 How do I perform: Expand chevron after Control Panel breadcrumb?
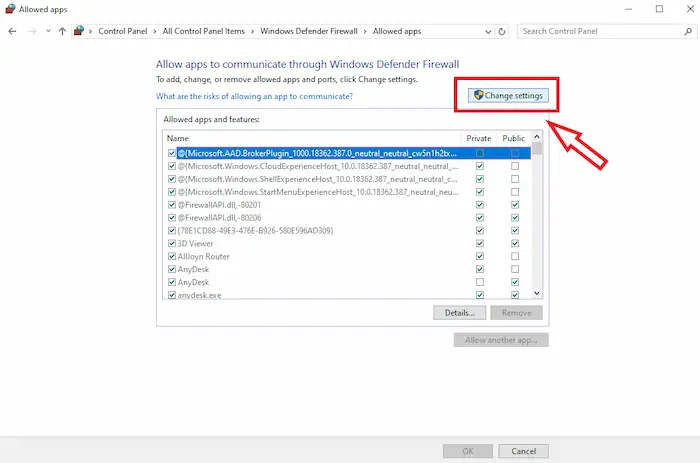[x=155, y=31]
